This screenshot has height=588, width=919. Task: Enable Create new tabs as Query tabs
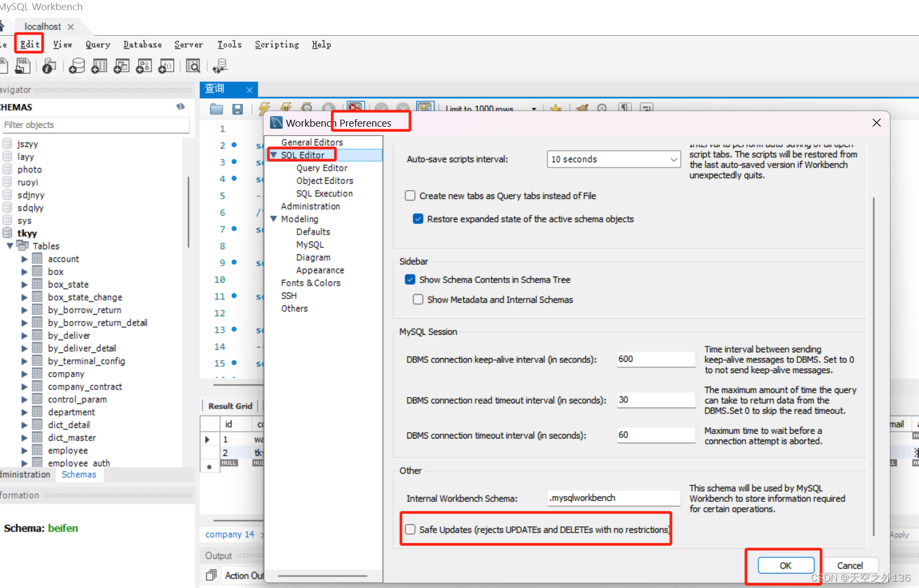[410, 196]
